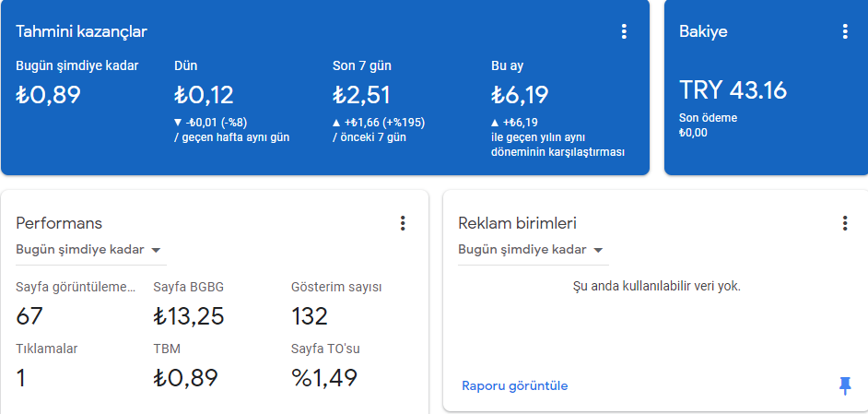The image size is (868, 414).
Task: Click the balance amount TRY 43.16
Action: point(733,90)
